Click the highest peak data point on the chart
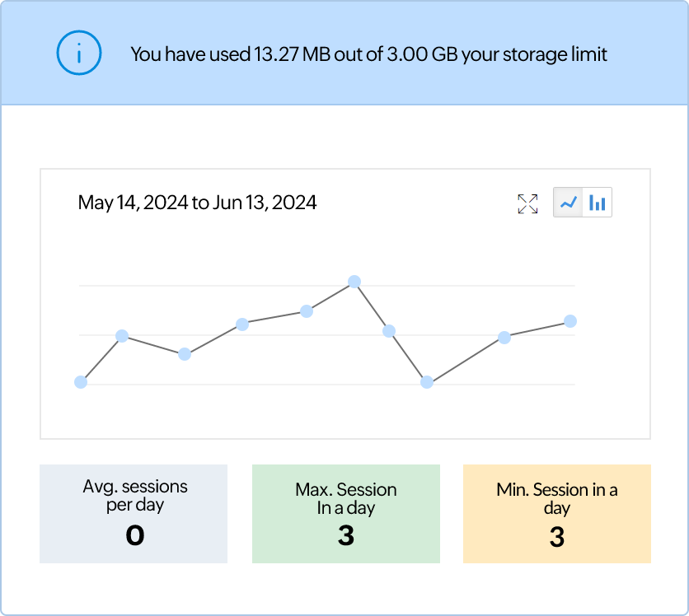 pos(354,282)
